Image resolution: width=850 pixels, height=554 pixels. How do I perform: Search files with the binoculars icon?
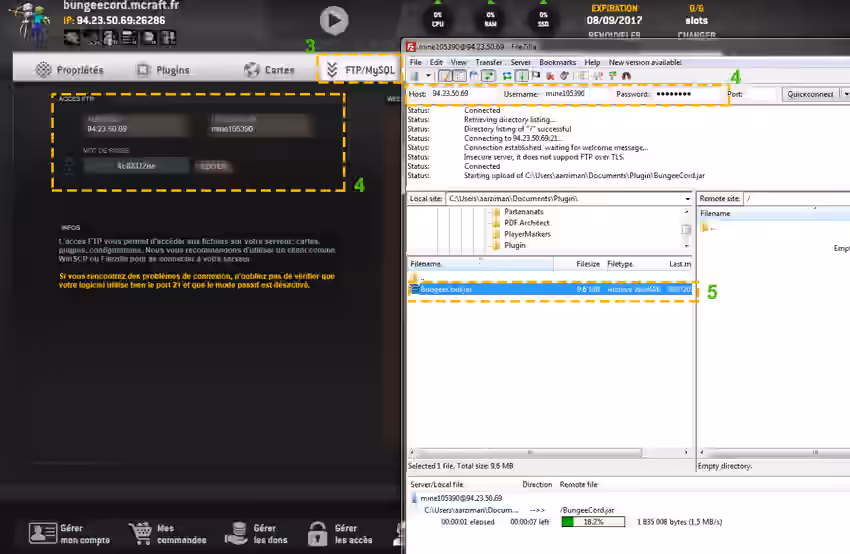[x=627, y=76]
